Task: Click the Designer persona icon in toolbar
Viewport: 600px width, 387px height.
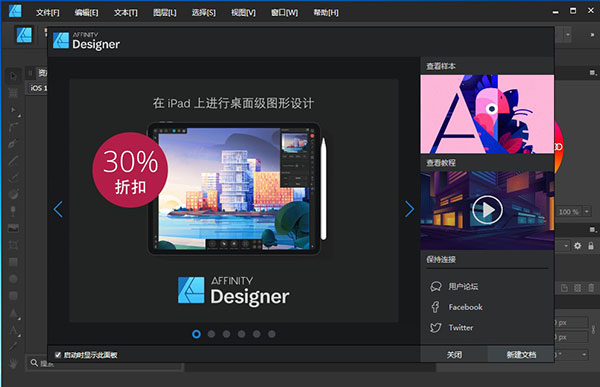Action: click(x=24, y=35)
